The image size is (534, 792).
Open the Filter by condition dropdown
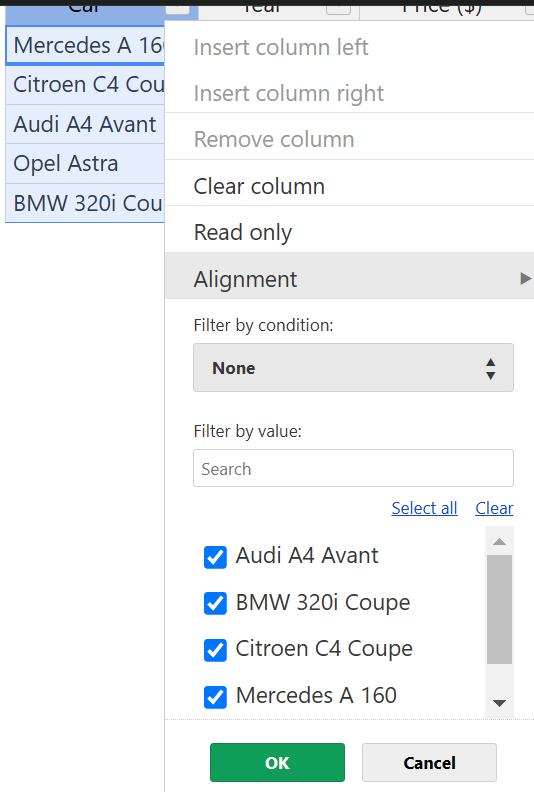point(353,368)
